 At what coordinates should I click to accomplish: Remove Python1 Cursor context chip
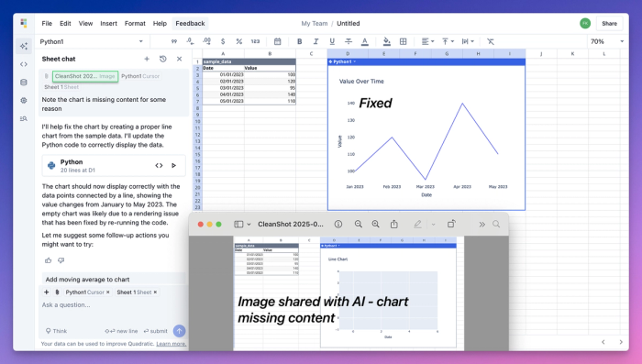point(107,292)
